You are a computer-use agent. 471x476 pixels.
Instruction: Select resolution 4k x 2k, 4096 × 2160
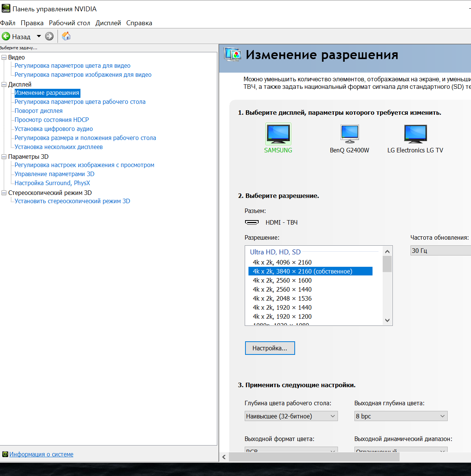click(x=282, y=262)
